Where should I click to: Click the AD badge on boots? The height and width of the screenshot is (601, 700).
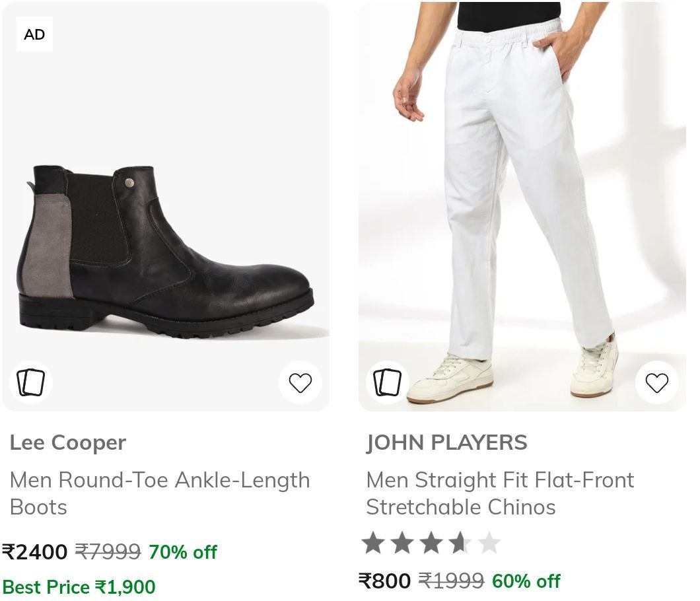[x=34, y=34]
